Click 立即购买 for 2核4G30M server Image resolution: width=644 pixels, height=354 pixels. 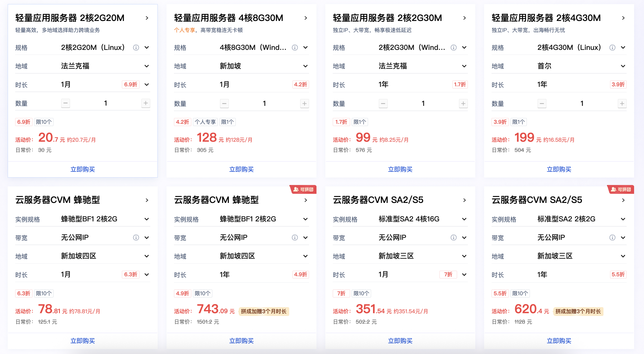pyautogui.click(x=559, y=169)
